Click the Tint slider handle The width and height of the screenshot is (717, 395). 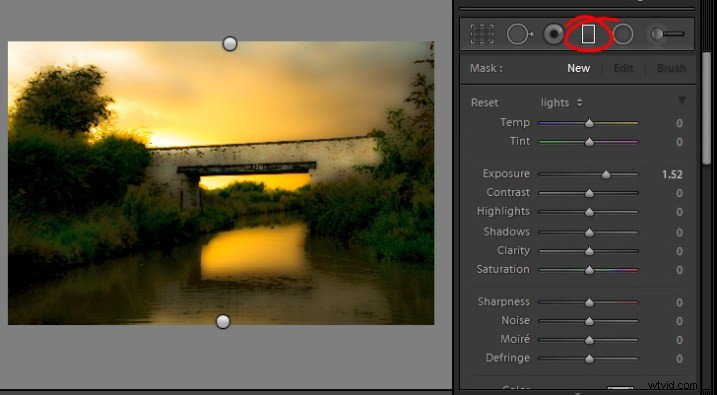(x=589, y=142)
